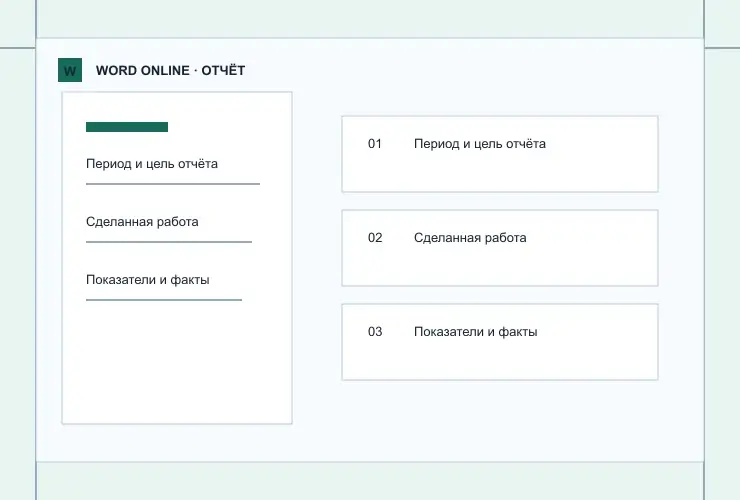The width and height of the screenshot is (740, 500).
Task: Click the number 03 label
Action: (375, 331)
